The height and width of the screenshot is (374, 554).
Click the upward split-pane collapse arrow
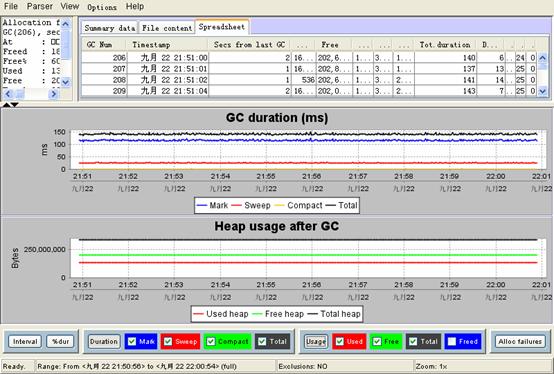click(x=6, y=105)
